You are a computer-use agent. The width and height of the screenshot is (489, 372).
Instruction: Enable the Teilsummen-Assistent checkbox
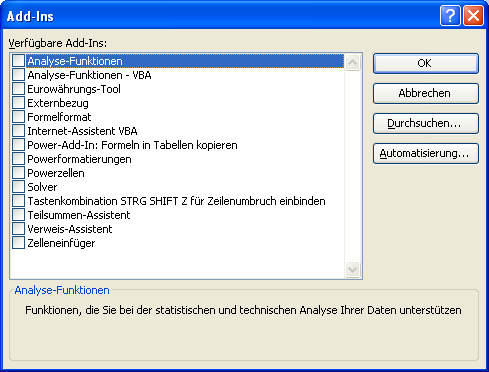coord(18,215)
